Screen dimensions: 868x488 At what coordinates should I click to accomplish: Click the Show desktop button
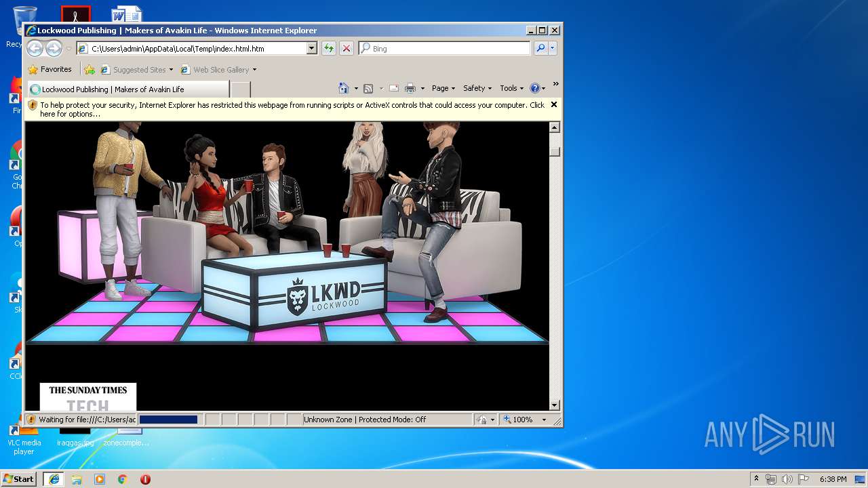pyautogui.click(x=861, y=479)
